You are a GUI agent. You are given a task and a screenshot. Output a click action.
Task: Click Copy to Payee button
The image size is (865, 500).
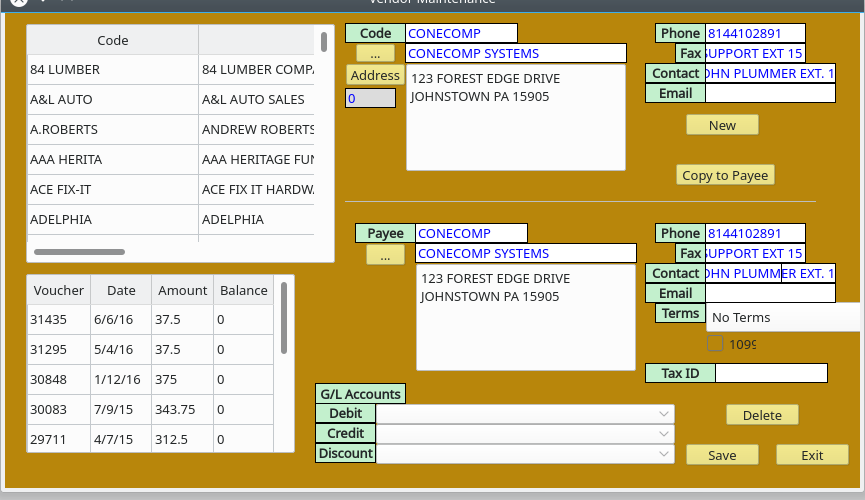coord(725,175)
